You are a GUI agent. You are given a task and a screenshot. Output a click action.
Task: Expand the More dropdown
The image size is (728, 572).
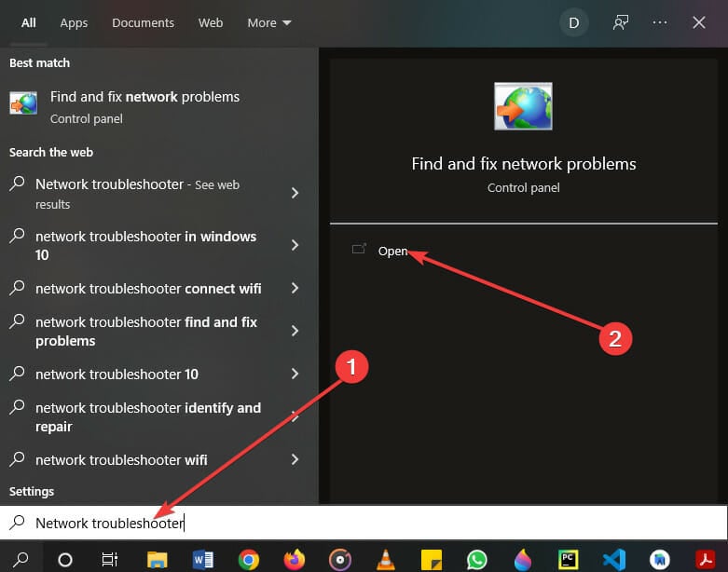coord(269,22)
